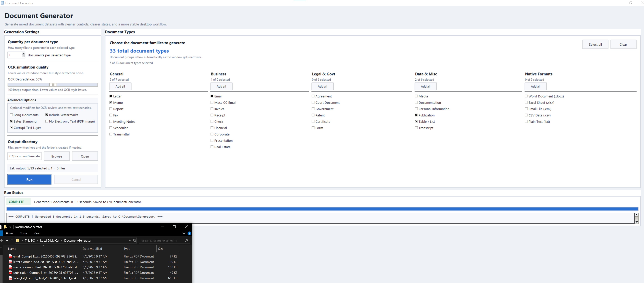Click the Run button to generate documents

[x=29, y=179]
